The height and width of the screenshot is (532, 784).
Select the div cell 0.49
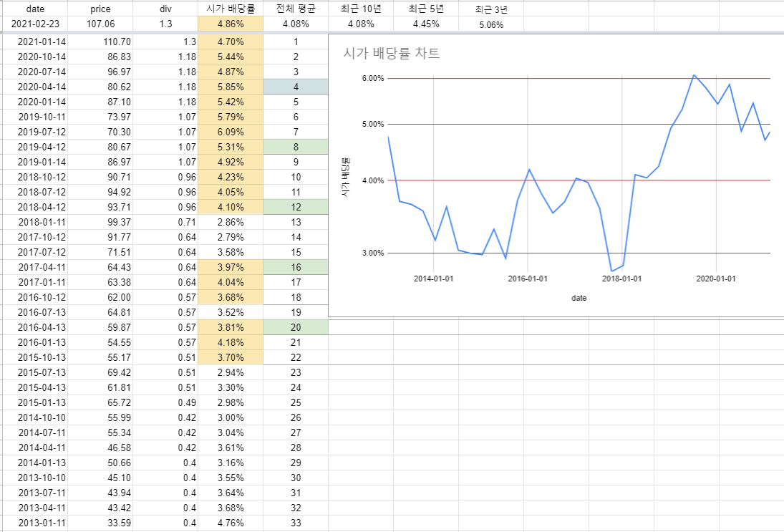click(x=165, y=402)
